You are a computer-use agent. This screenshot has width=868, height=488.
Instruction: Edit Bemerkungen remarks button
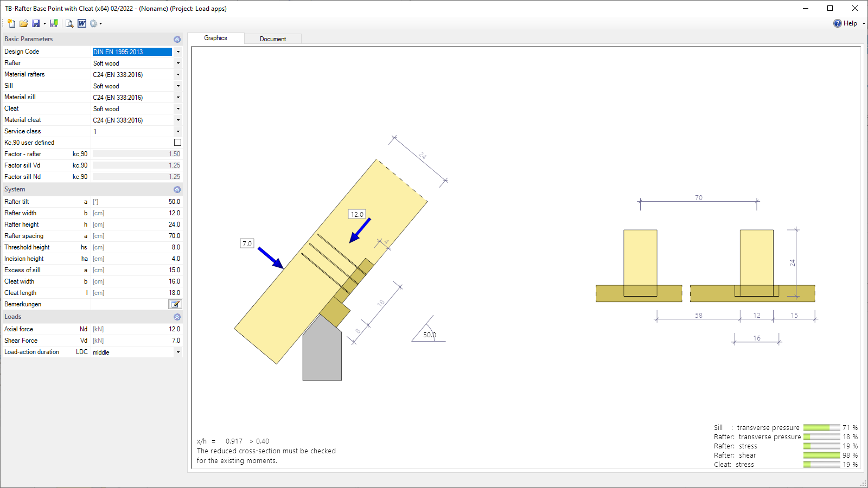pos(175,304)
